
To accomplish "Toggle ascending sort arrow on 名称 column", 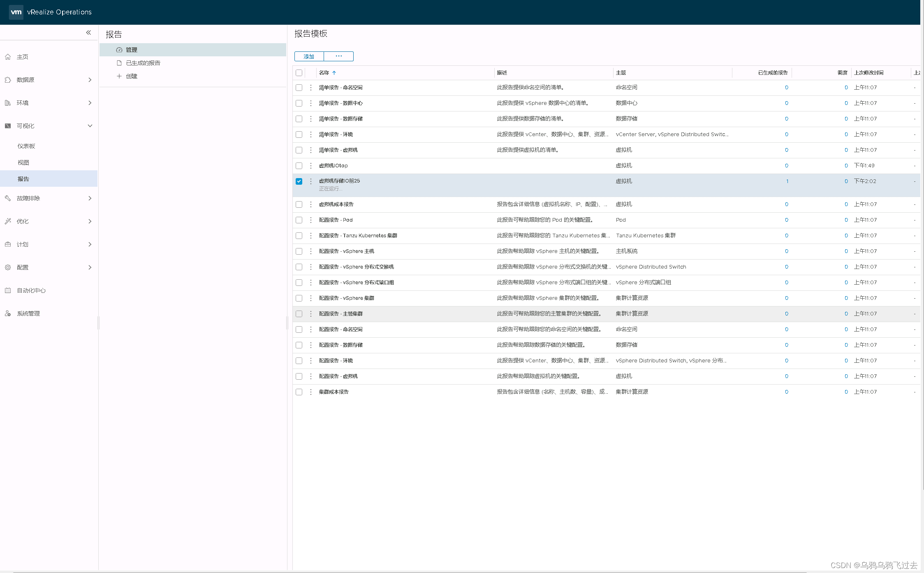I will click(x=334, y=73).
